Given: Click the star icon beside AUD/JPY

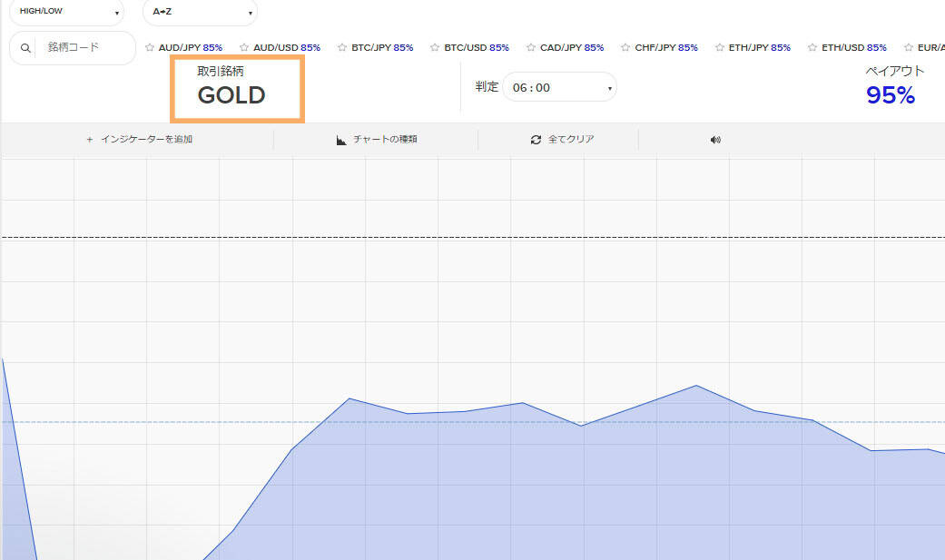Looking at the screenshot, I should (x=150, y=47).
